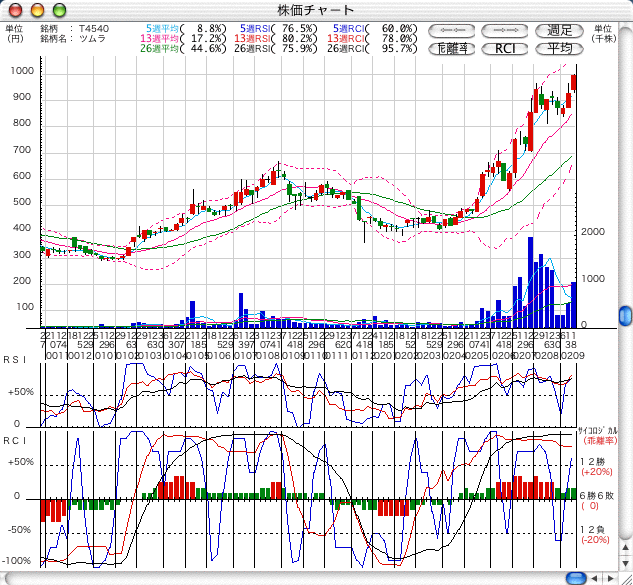Click the 株価チャート window title
The image size is (633, 585).
click(316, 10)
